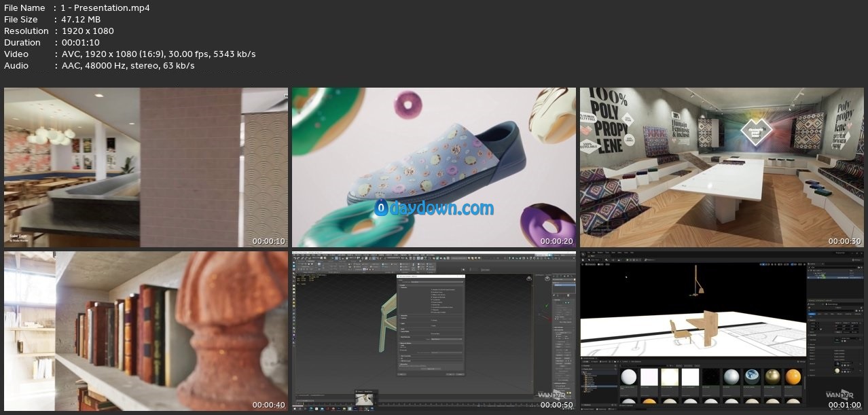Select the file name '1 - Presentation.mp4'
The width and height of the screenshot is (868, 415).
pos(106,8)
